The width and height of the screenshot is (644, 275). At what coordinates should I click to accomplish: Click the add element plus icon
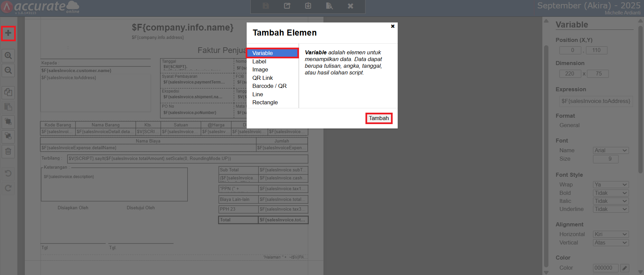coord(8,33)
